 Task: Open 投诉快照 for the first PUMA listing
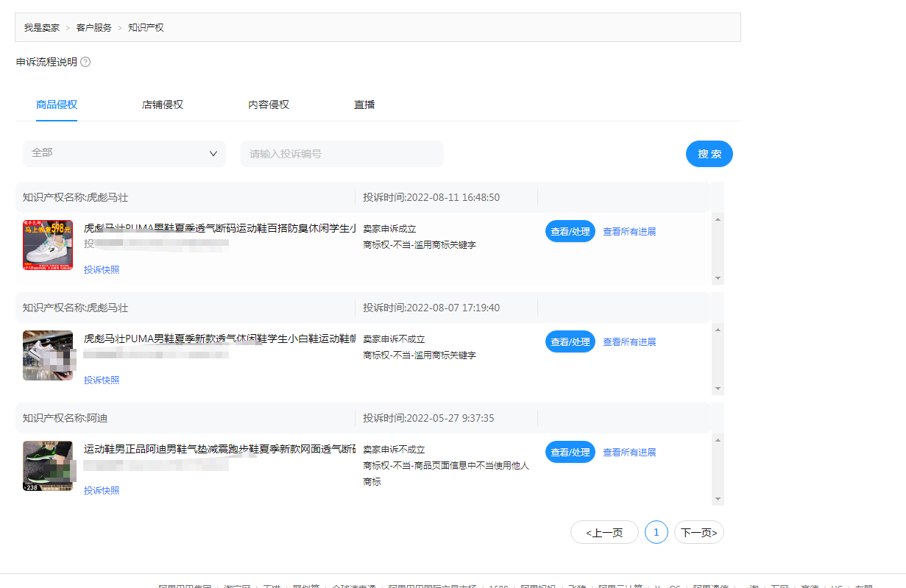pos(102,269)
